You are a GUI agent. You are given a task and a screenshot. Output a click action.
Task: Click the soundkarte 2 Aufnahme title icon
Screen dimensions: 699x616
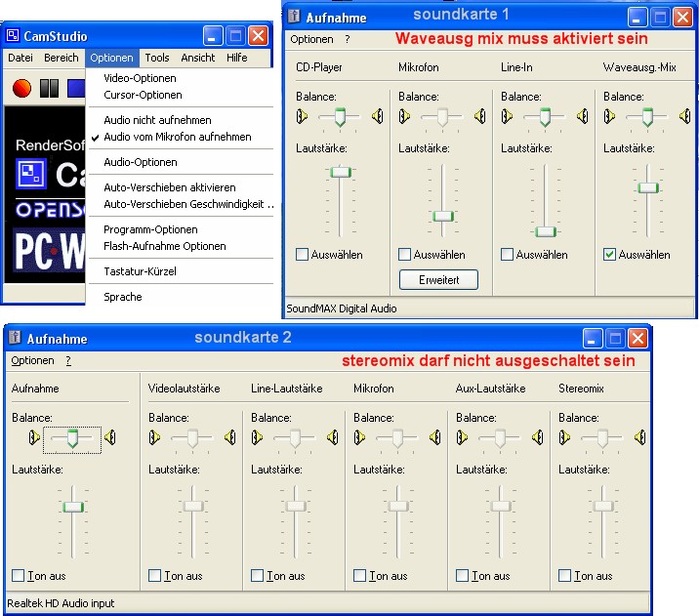[16, 338]
